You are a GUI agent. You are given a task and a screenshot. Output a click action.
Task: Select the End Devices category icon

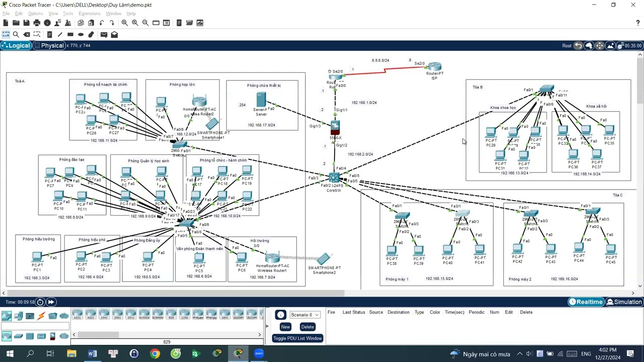pos(18,316)
